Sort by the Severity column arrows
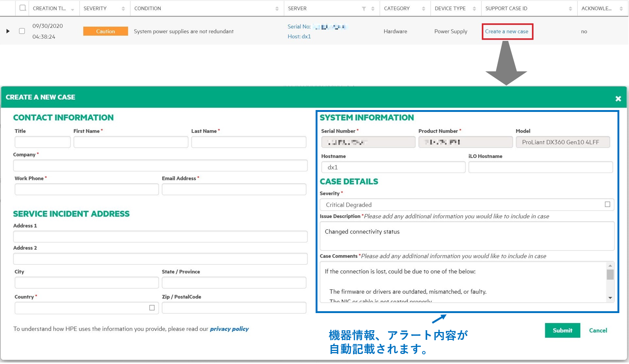629x364 pixels. (x=123, y=9)
